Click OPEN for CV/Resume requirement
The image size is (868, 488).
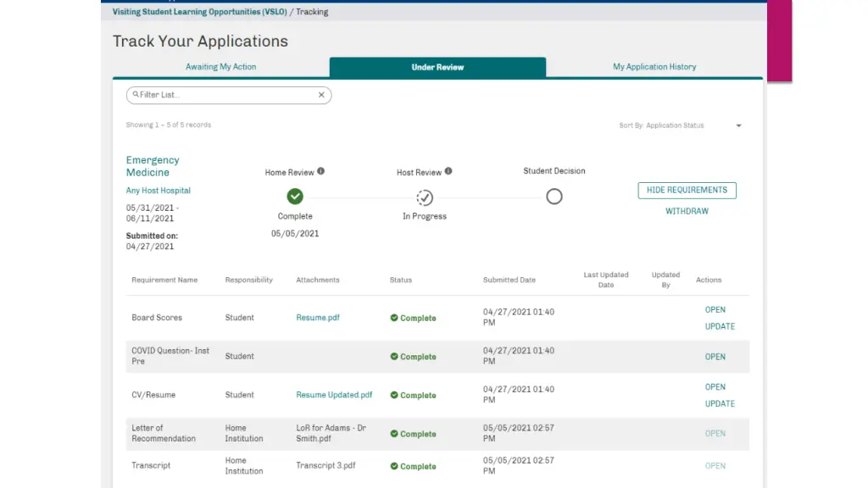(715, 387)
